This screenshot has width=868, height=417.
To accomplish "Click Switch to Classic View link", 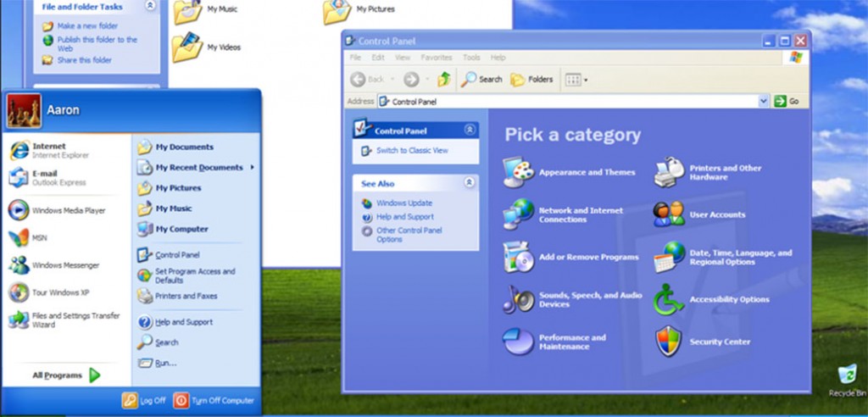I will (x=412, y=151).
